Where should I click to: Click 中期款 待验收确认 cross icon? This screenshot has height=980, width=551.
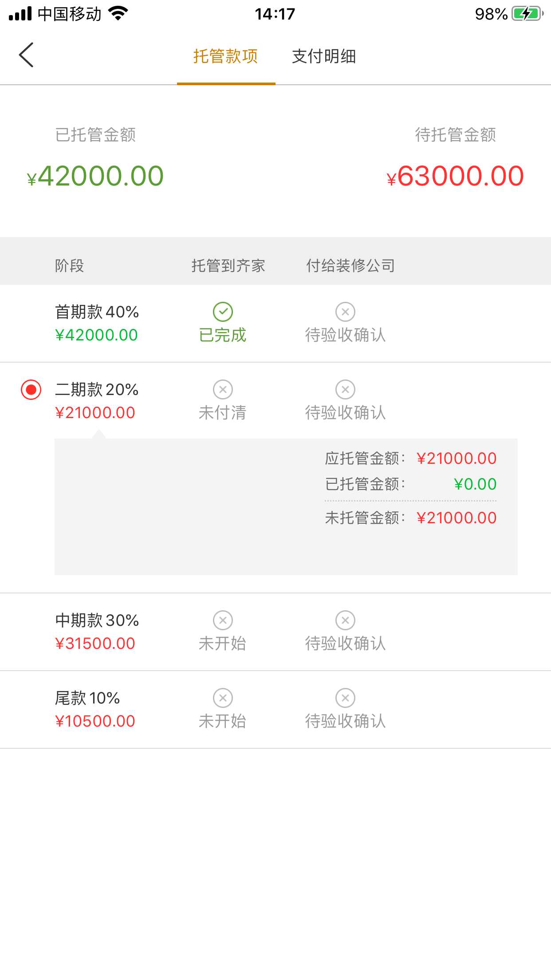coord(345,620)
